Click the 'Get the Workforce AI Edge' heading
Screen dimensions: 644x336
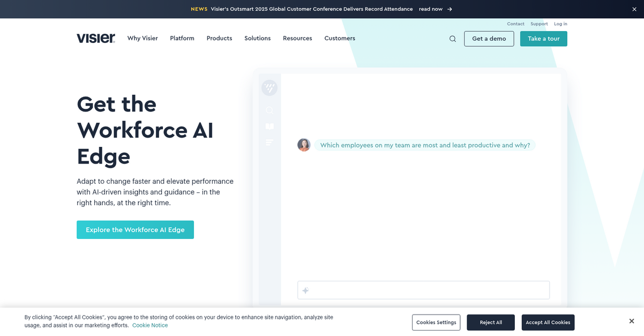tap(145, 130)
